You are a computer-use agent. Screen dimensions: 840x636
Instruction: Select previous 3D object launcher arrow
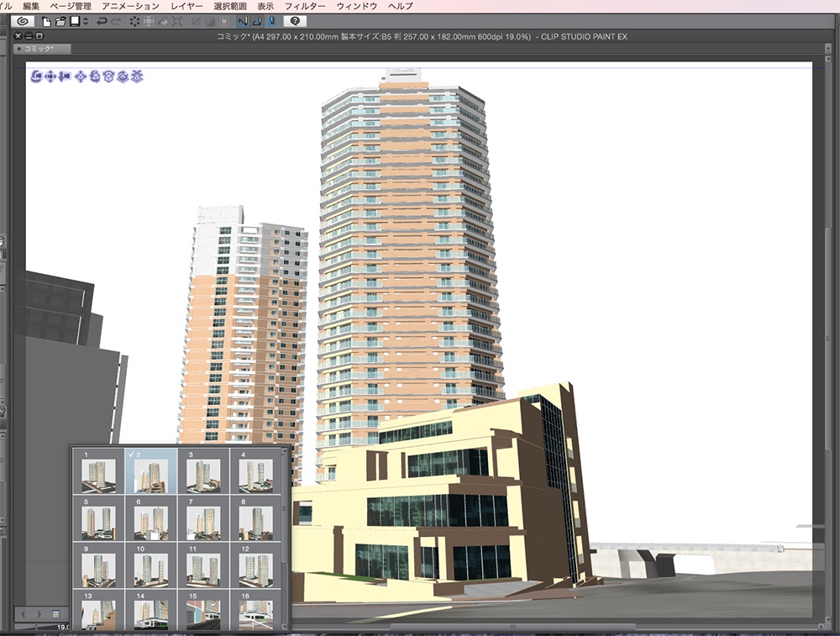tap(24, 614)
